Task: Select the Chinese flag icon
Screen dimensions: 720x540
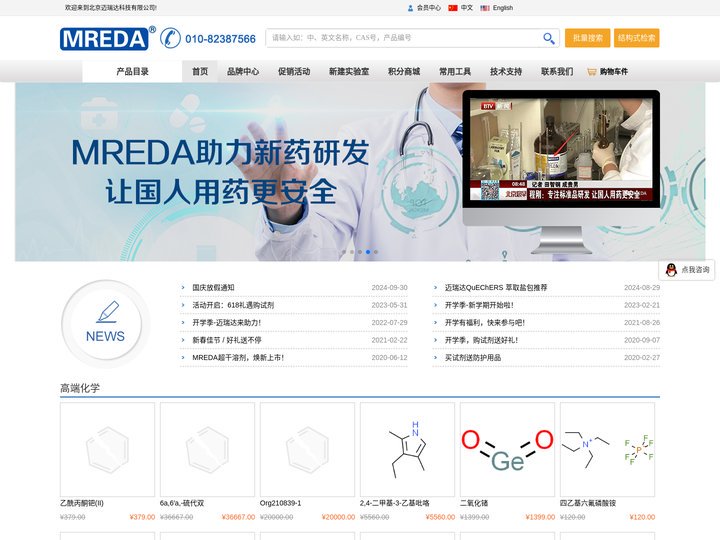Action: (453, 8)
